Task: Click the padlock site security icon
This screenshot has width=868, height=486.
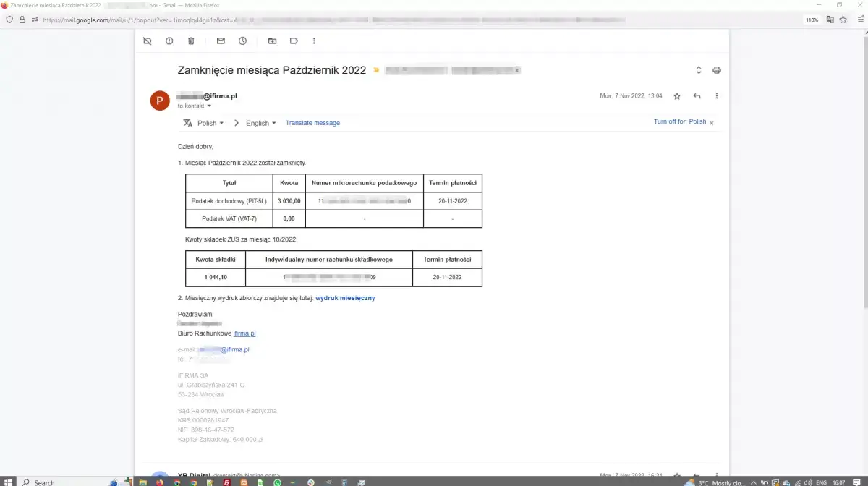Action: pos(22,20)
